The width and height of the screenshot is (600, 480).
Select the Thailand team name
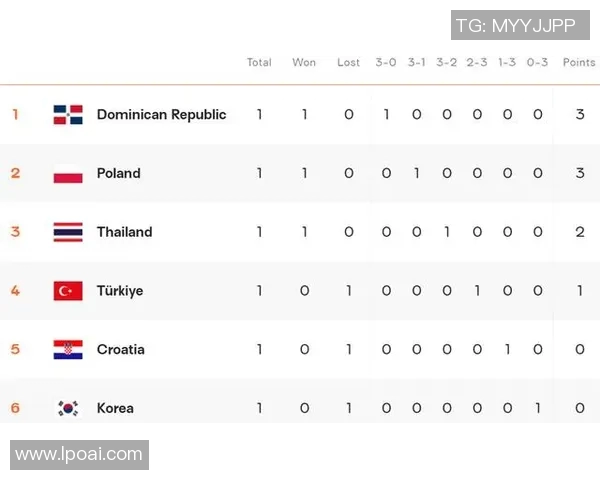[x=124, y=232]
